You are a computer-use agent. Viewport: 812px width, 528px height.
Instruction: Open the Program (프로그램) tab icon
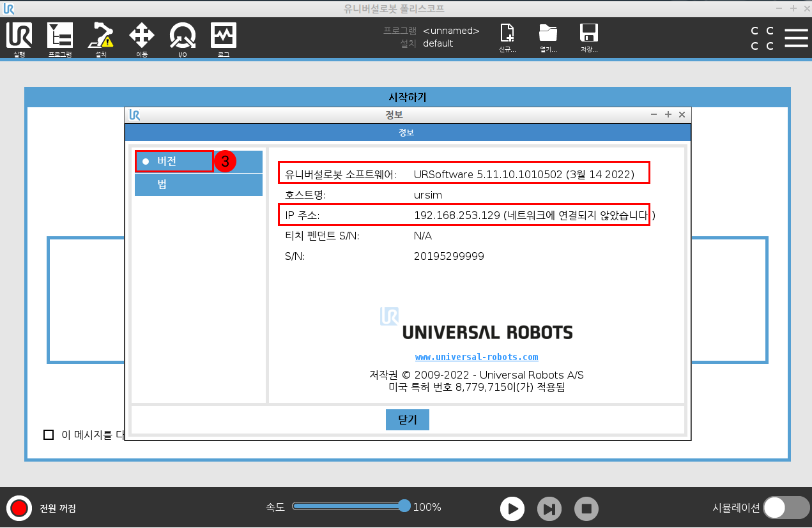click(x=60, y=40)
